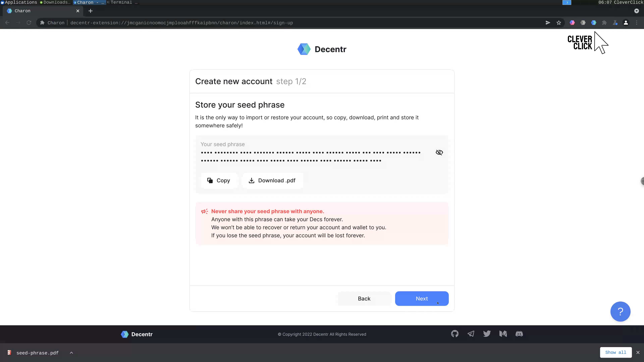644x362 pixels.
Task: Switch to Terminal window in taskbar
Action: (x=122, y=3)
